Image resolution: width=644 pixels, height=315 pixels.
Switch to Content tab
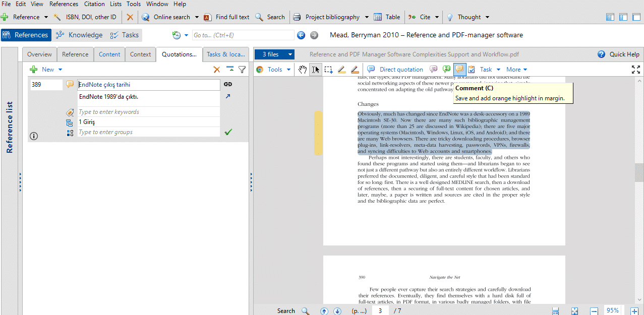pos(109,54)
